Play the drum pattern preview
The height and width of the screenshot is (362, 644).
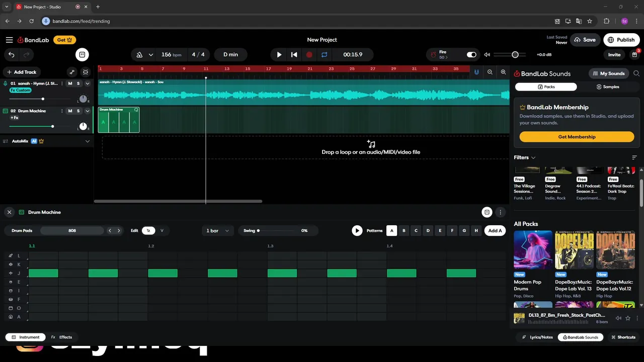357,231
